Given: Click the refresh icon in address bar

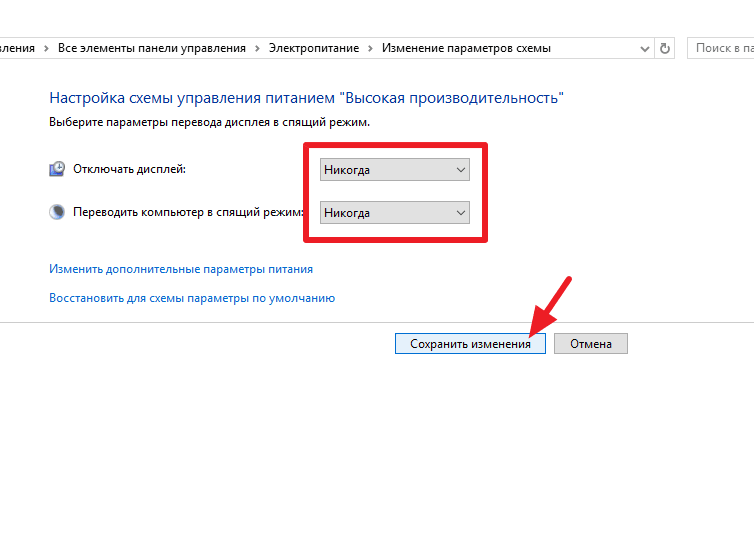Looking at the screenshot, I should click(x=665, y=48).
